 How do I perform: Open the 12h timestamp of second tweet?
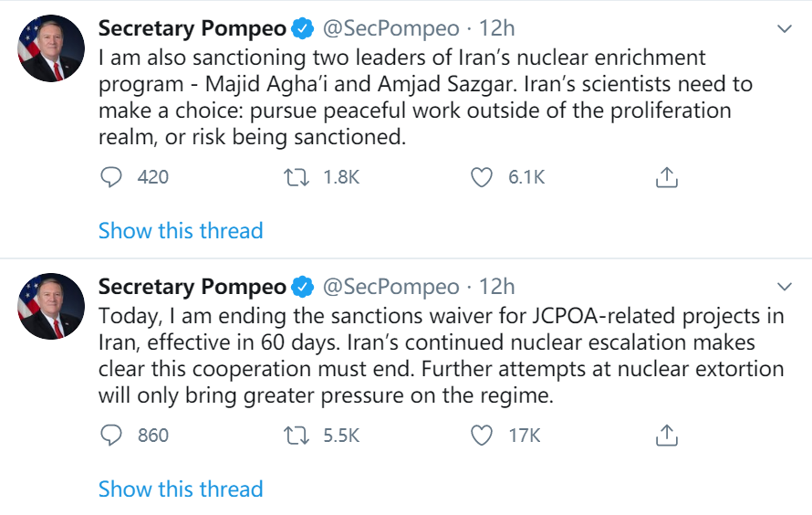(497, 287)
